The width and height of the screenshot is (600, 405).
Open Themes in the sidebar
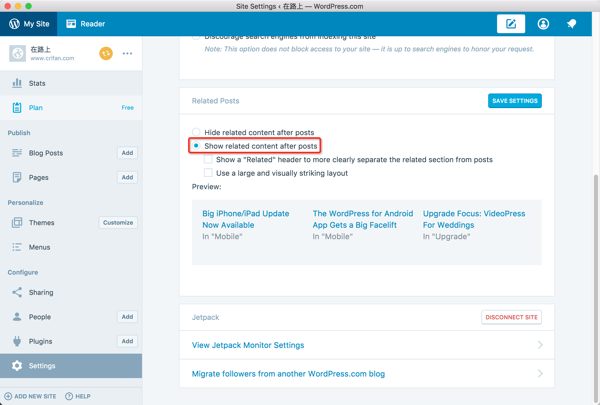click(42, 222)
